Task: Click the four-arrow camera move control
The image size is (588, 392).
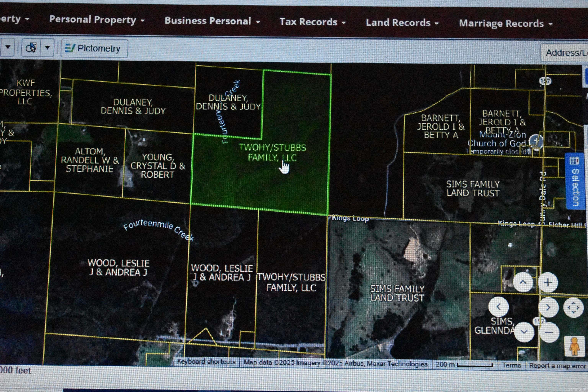Action: click(573, 308)
